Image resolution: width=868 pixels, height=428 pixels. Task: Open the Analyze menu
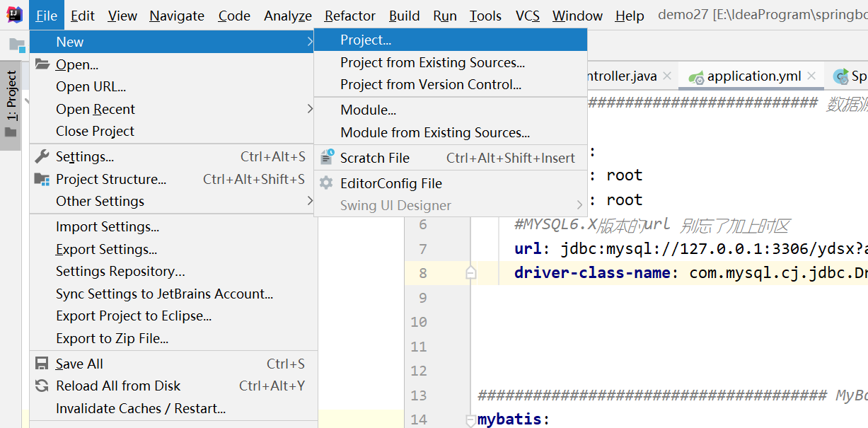288,16
